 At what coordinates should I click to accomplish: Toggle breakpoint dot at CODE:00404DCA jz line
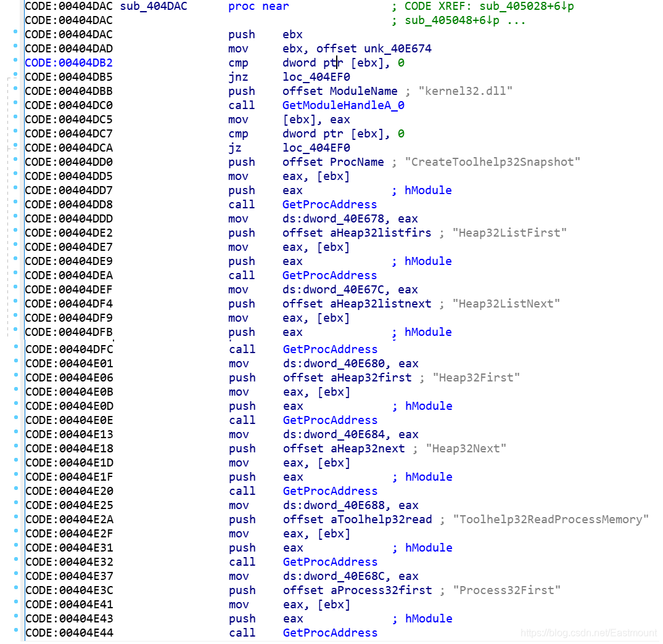(x=15, y=145)
